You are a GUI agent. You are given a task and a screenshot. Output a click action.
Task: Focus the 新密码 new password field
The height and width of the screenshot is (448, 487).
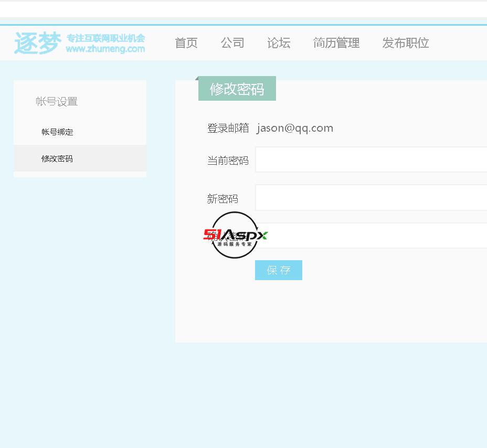point(370,198)
